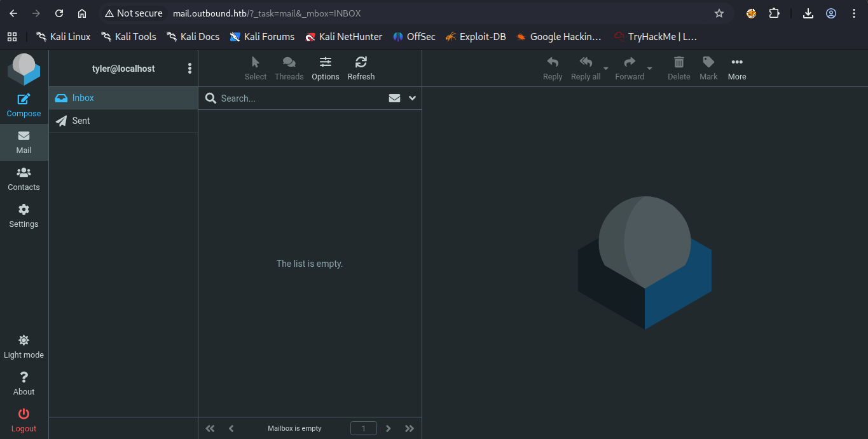
Task: Open the folder actions three-dot menu
Action: pos(189,69)
